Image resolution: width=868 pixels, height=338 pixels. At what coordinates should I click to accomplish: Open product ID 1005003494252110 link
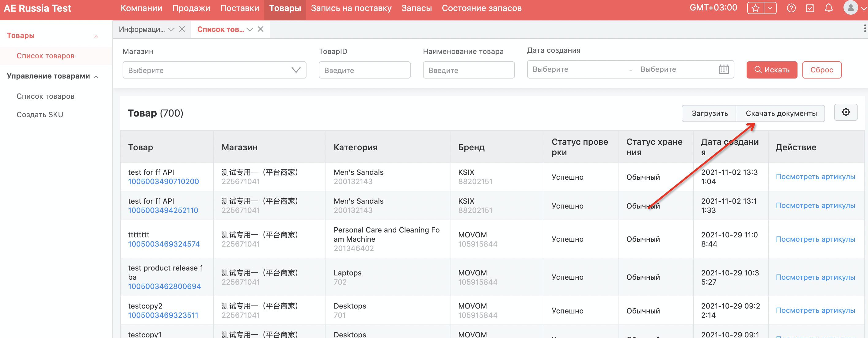[163, 210]
